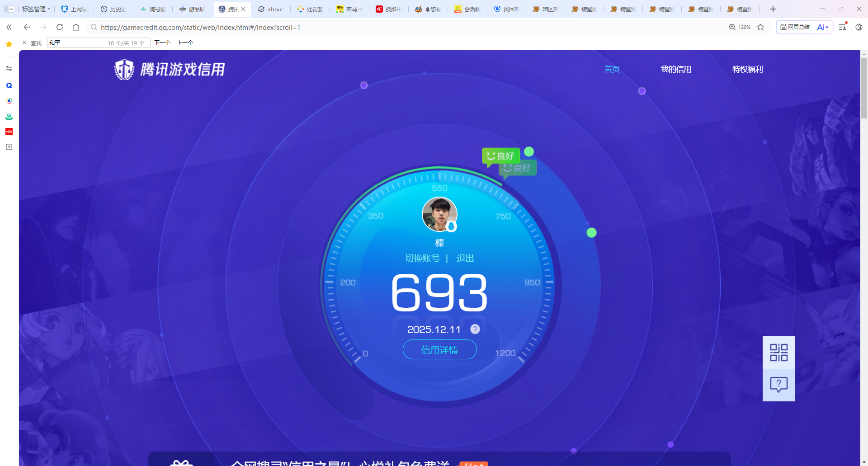
Task: Click the zoom 120% magnifier icon
Action: pyautogui.click(x=732, y=27)
